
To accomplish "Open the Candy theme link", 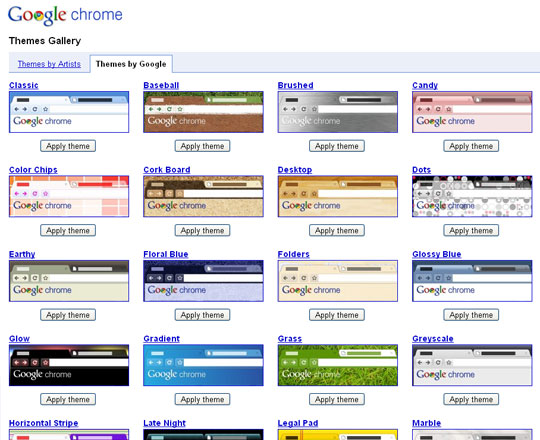I will click(425, 85).
